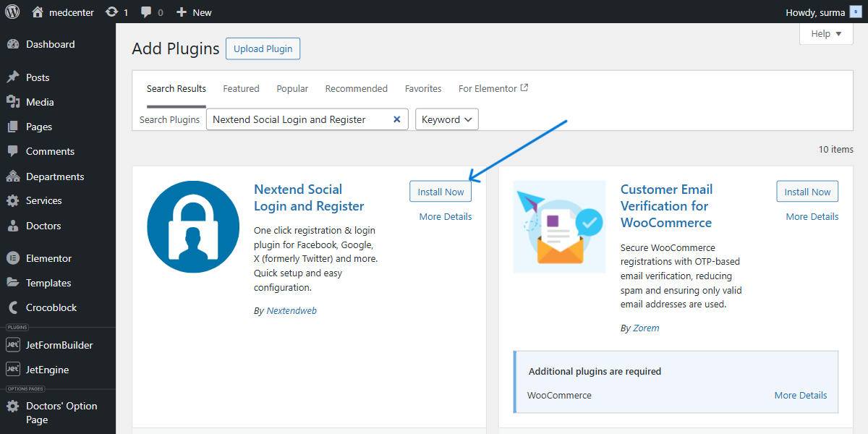868x434 pixels.
Task: Click the 10 items count text
Action: point(836,149)
